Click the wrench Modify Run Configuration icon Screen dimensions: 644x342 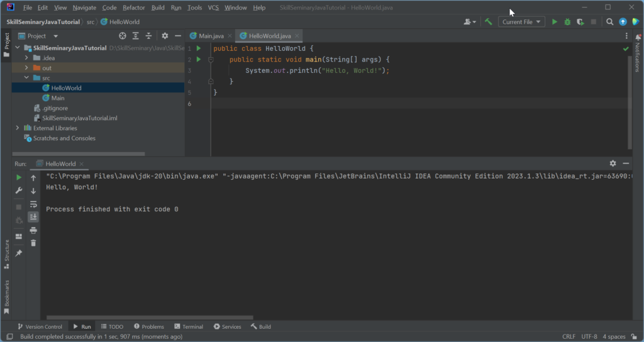click(x=19, y=190)
